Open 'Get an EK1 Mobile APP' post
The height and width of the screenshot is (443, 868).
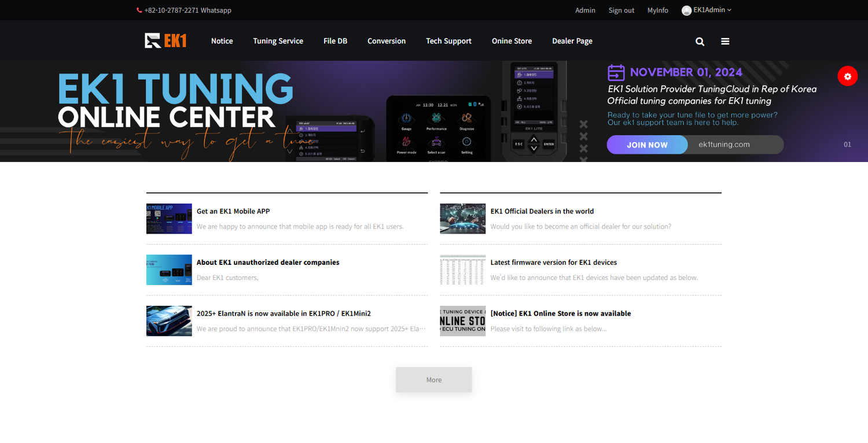[x=233, y=211]
